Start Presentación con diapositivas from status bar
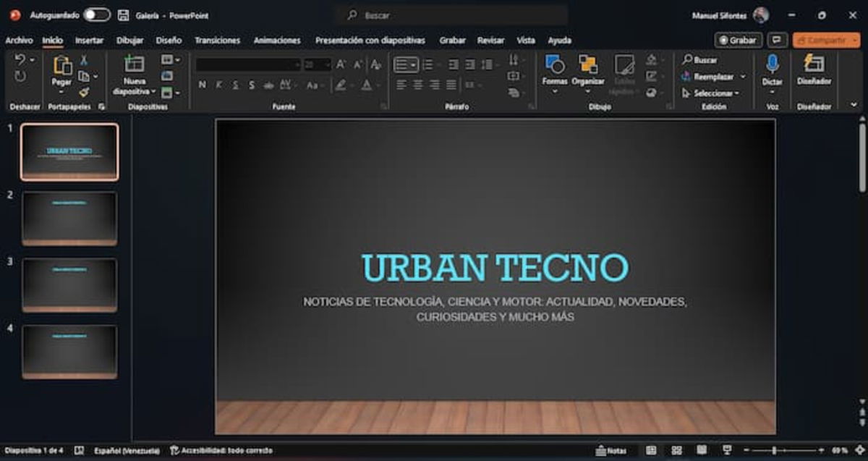 point(728,449)
